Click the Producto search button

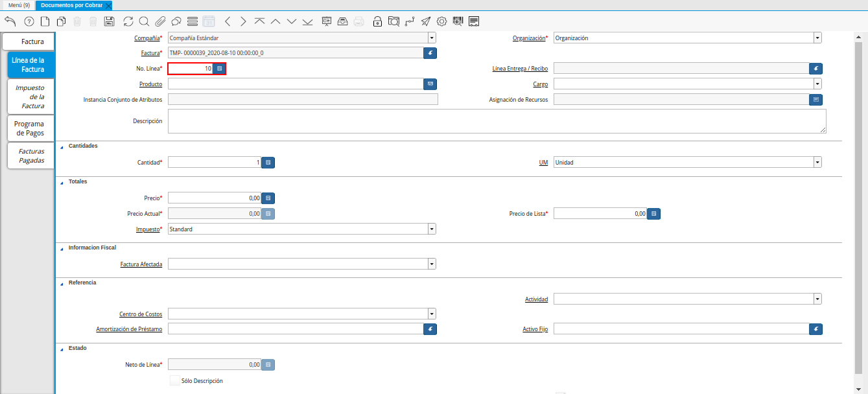(x=430, y=84)
